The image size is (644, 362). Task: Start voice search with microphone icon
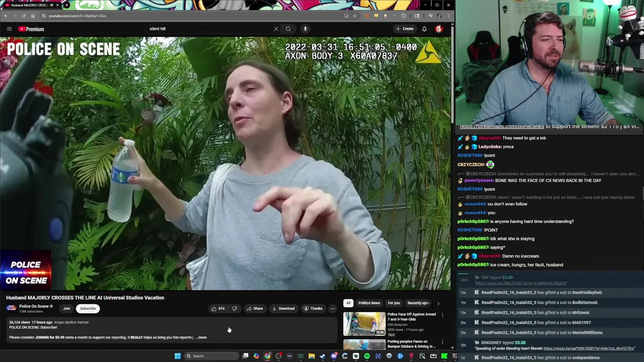coord(305,29)
